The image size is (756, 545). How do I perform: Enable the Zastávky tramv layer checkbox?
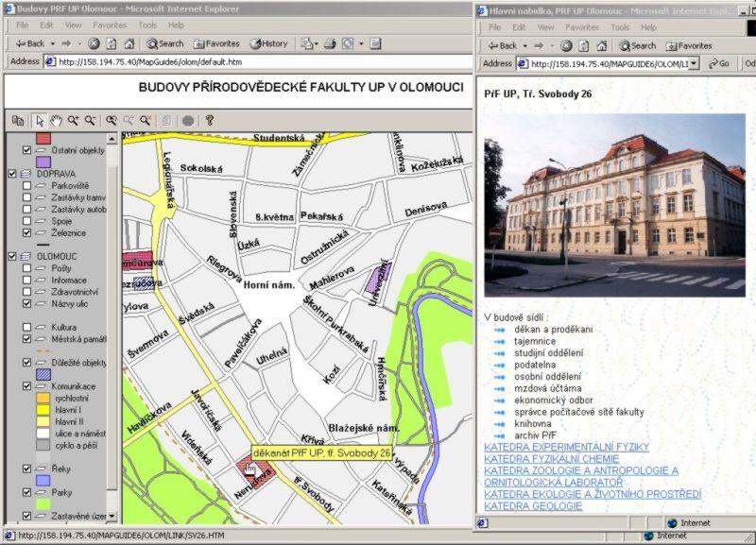coord(27,197)
